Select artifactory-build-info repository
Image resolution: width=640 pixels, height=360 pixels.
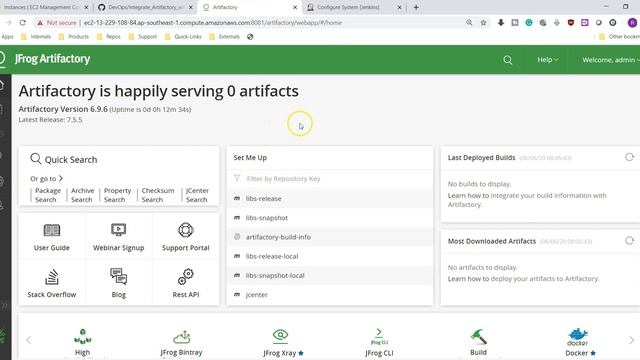click(330, 237)
